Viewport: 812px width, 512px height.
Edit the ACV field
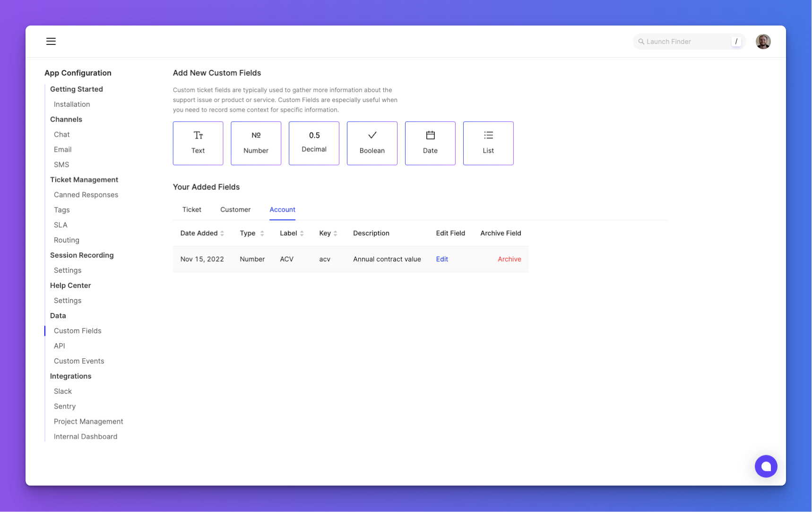coord(442,259)
